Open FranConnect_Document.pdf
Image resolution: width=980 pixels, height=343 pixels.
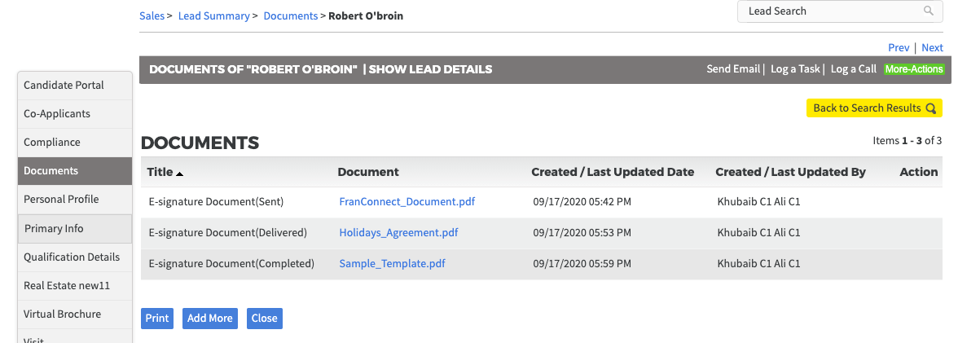407,201
